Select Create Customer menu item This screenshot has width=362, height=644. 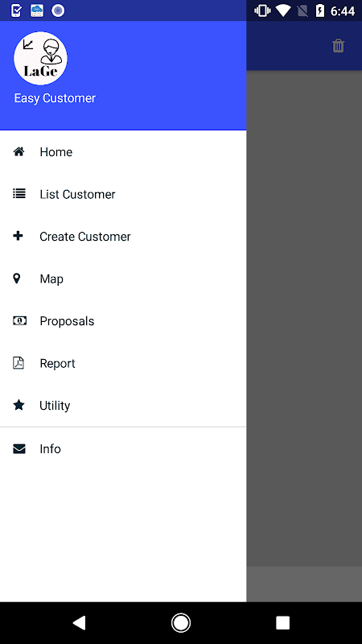123,236
